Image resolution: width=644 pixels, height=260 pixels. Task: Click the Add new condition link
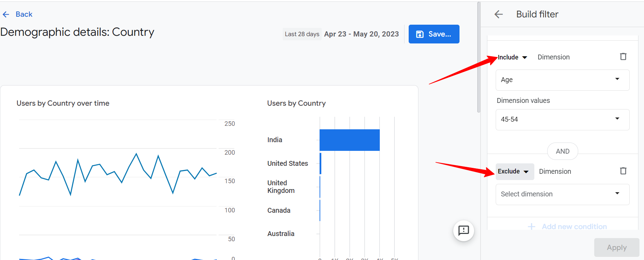tap(574, 227)
